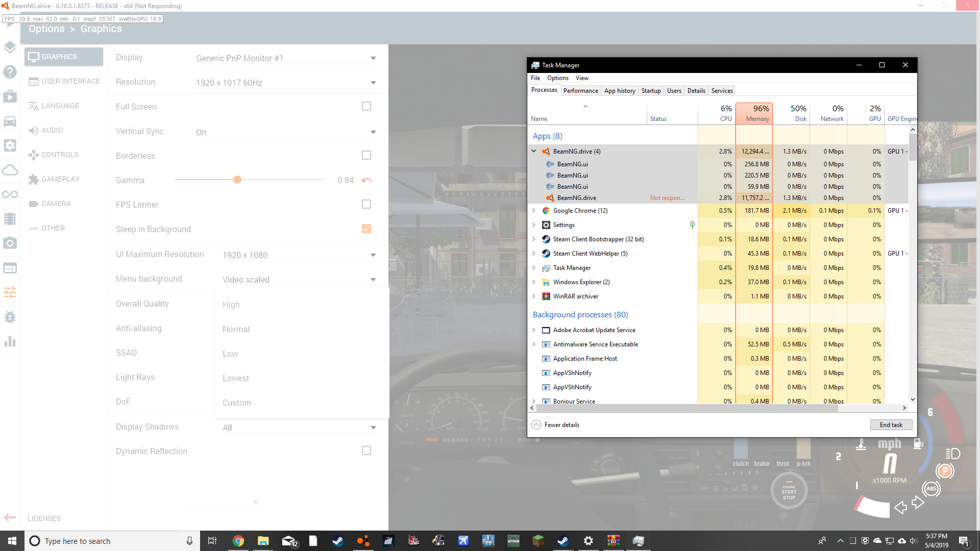Open the Controls options section
This screenshot has width=980, height=551.
64,155
